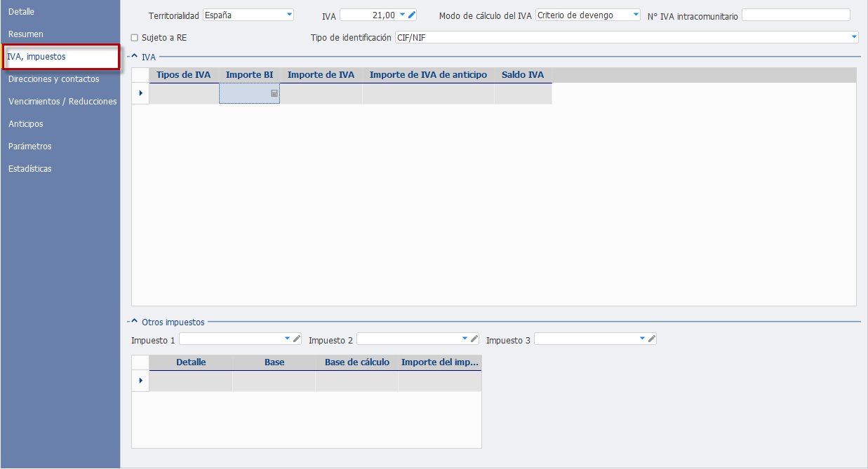Open the Modo de cálculo del IVA dropdown
The height and width of the screenshot is (469, 868).
tap(588, 15)
